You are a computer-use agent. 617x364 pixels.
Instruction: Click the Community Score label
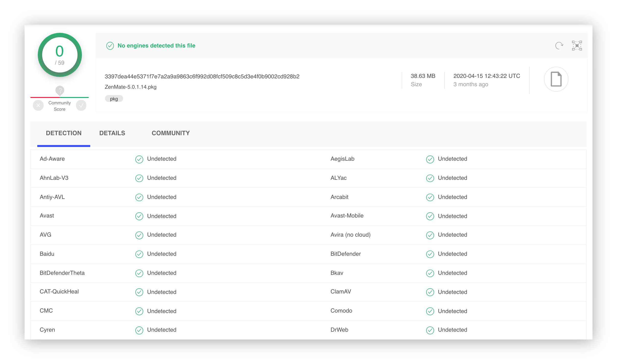tap(60, 106)
